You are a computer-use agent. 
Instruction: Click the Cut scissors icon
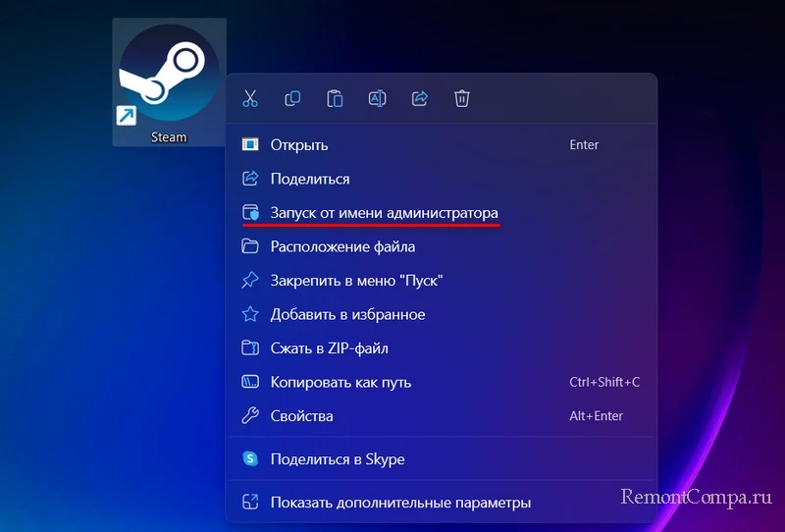[x=250, y=98]
